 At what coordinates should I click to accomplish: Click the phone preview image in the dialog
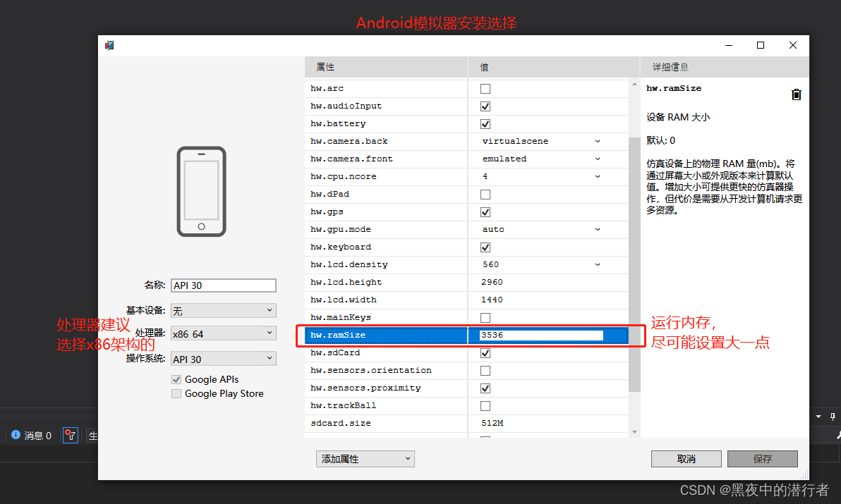point(201,189)
